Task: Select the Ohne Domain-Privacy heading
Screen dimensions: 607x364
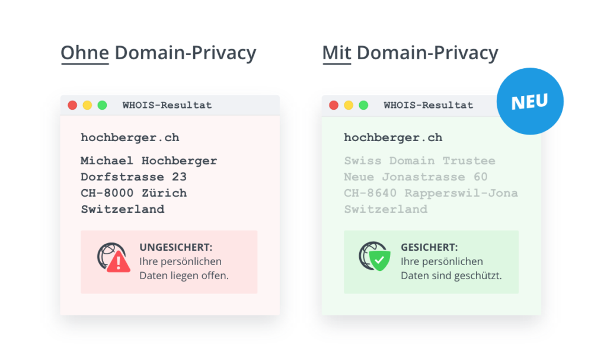Action: tap(158, 53)
